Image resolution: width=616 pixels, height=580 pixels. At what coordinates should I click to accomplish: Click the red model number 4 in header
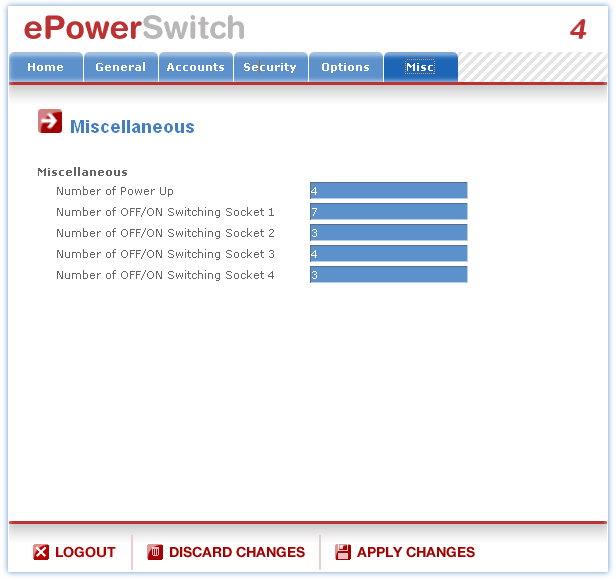click(578, 30)
